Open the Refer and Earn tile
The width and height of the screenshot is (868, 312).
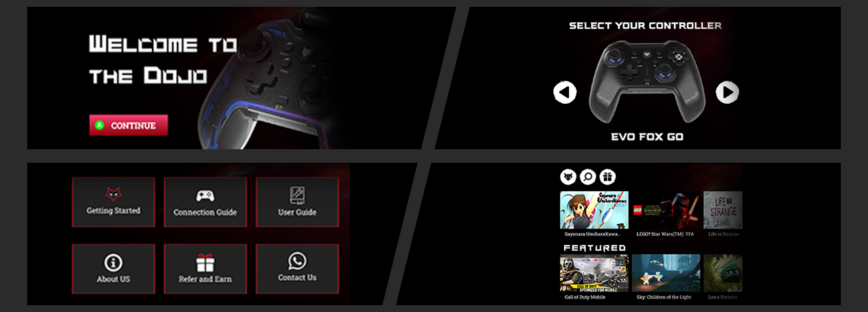[205, 269]
